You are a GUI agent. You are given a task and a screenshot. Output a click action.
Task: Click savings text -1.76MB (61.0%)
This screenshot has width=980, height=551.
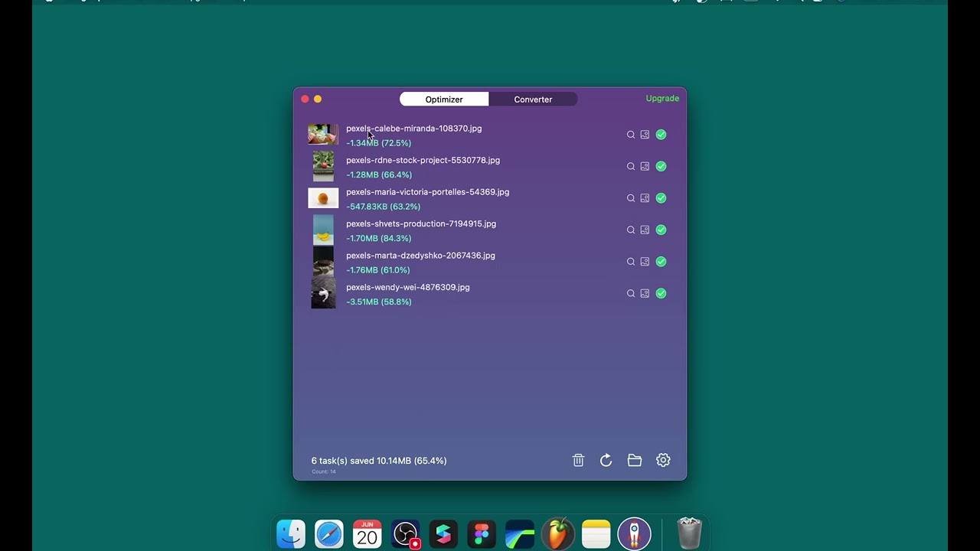click(x=377, y=270)
